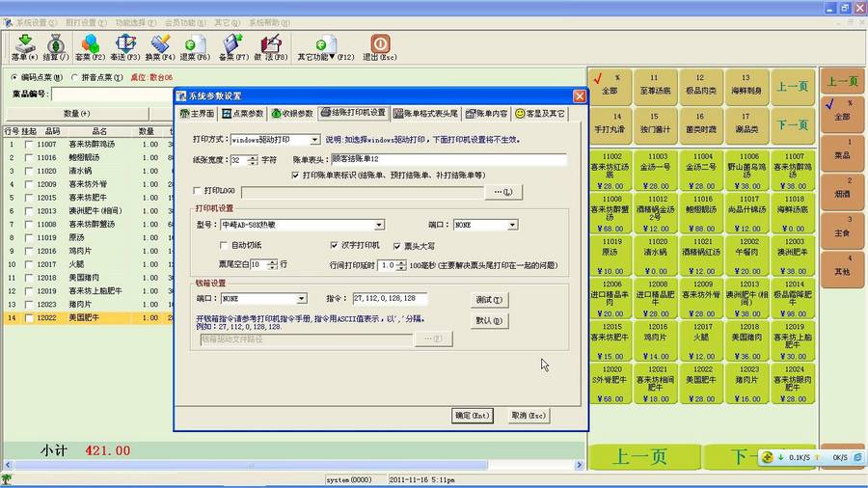Increase the 纸张宽度 spinner value
Image resolution: width=868 pixels, height=488 pixels.
253,156
